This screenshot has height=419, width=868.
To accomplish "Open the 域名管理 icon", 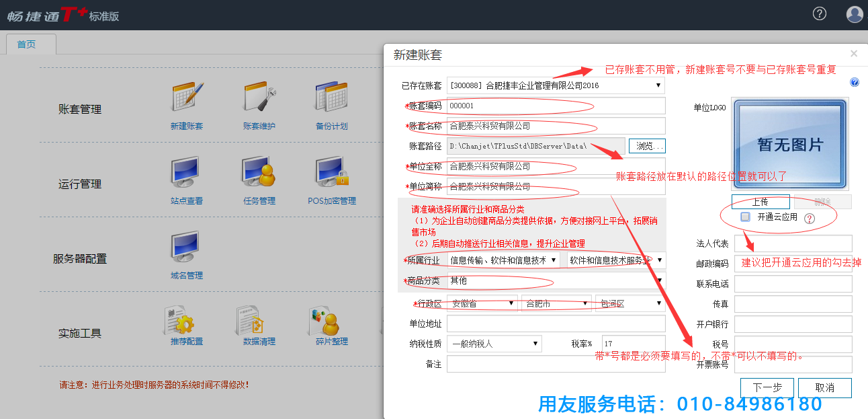I will click(187, 247).
